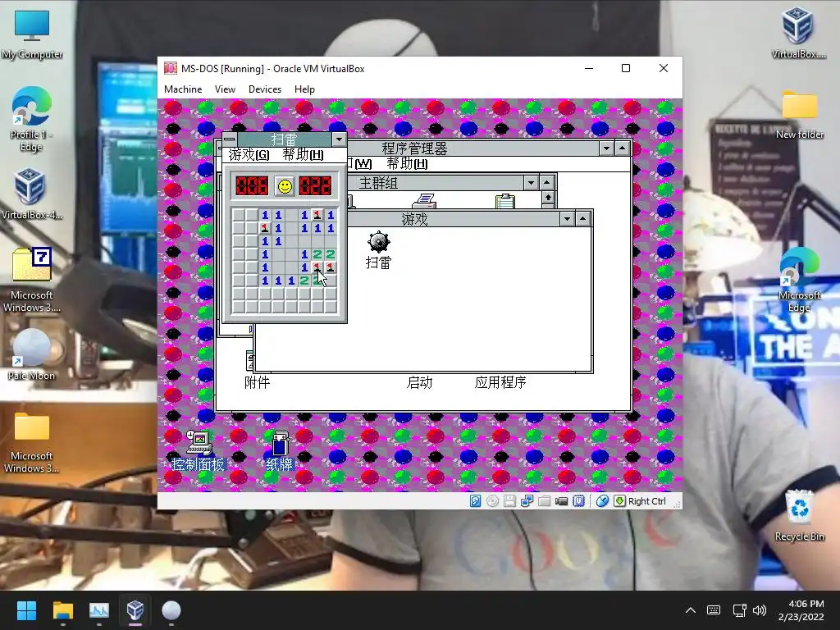Select the Recycle Bin desktop icon
840x630 pixels.
(799, 515)
